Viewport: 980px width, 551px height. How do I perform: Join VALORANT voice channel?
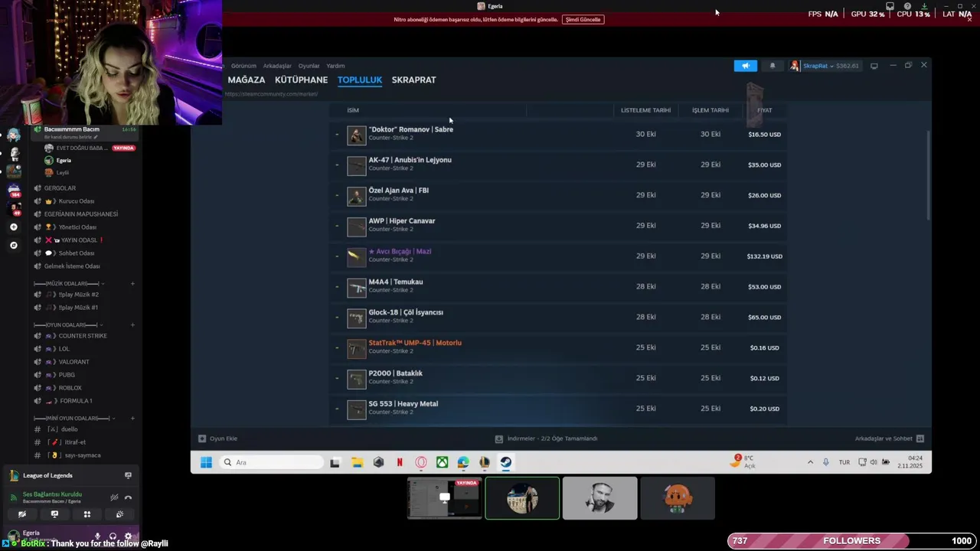coord(73,362)
